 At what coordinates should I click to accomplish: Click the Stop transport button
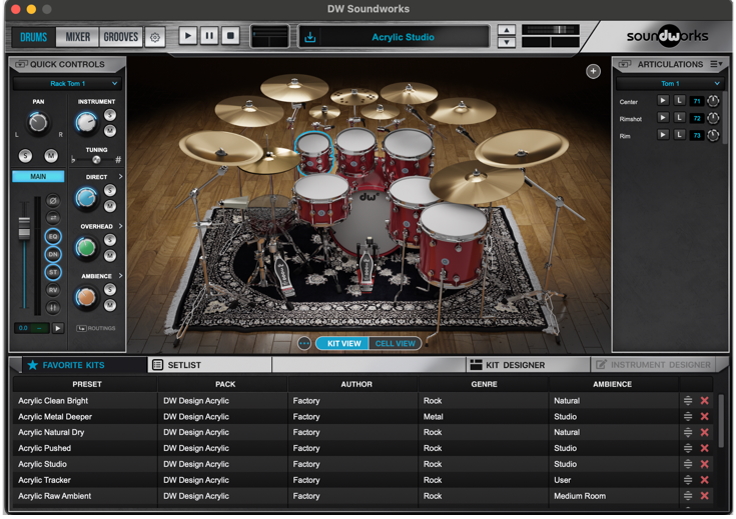tap(231, 36)
